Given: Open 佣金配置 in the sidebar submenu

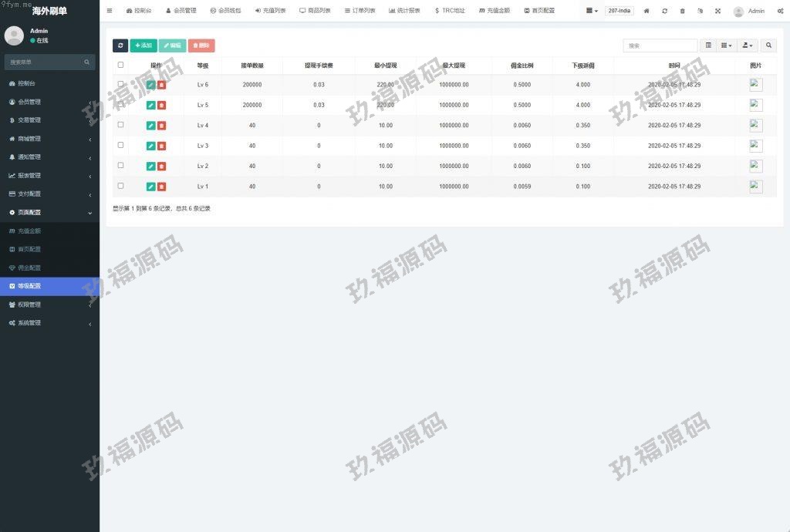Looking at the screenshot, I should tap(29, 268).
